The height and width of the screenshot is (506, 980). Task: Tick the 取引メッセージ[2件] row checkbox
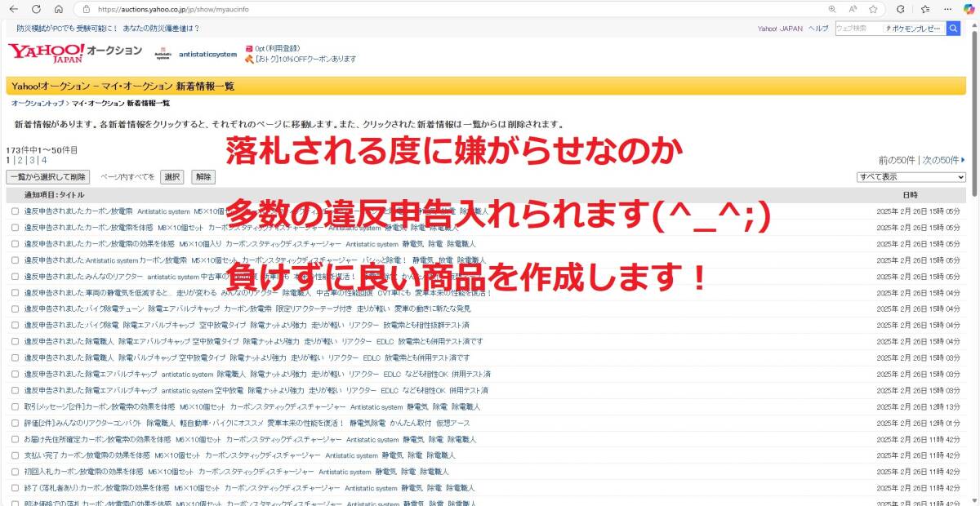click(x=15, y=406)
